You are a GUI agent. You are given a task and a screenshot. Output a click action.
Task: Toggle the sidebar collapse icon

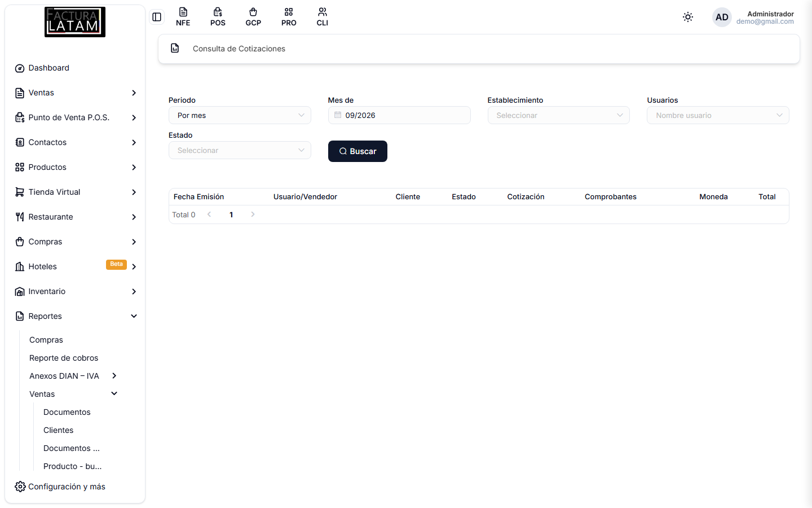pos(157,17)
